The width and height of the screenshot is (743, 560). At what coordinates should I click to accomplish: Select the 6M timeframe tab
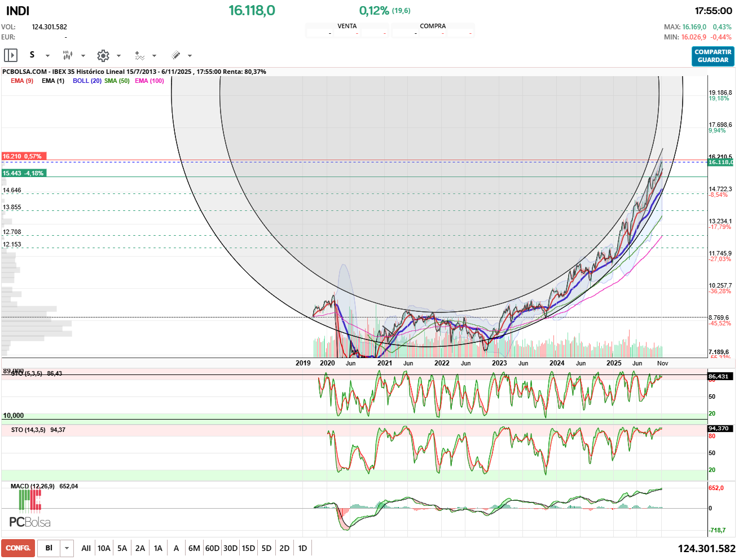click(x=194, y=548)
